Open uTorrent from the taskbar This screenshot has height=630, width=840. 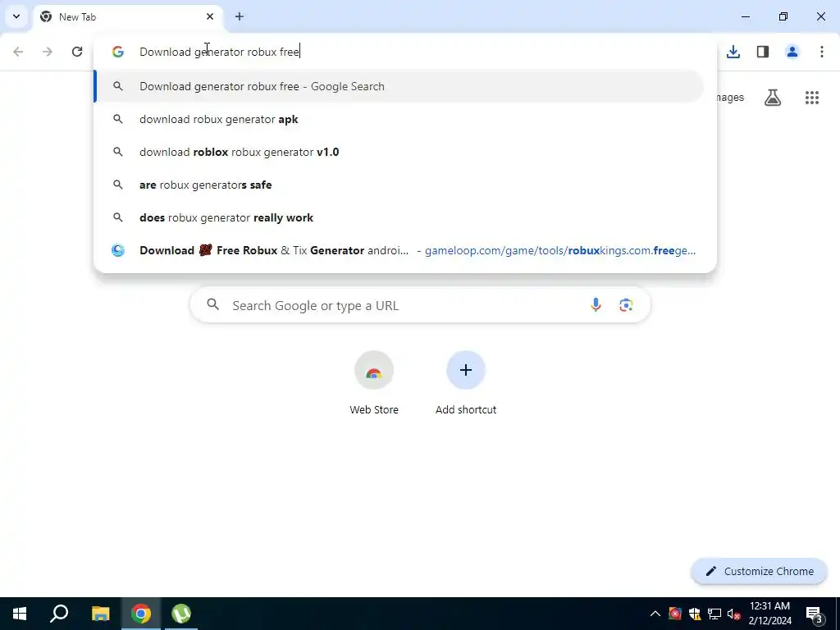[x=181, y=614]
